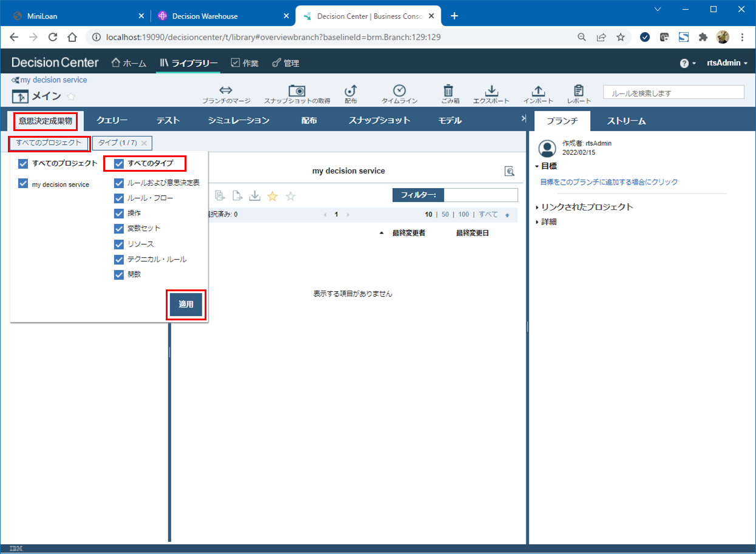This screenshot has width=756, height=554.
Task: Click the outlined star icon in list toolbar
Action: click(290, 195)
